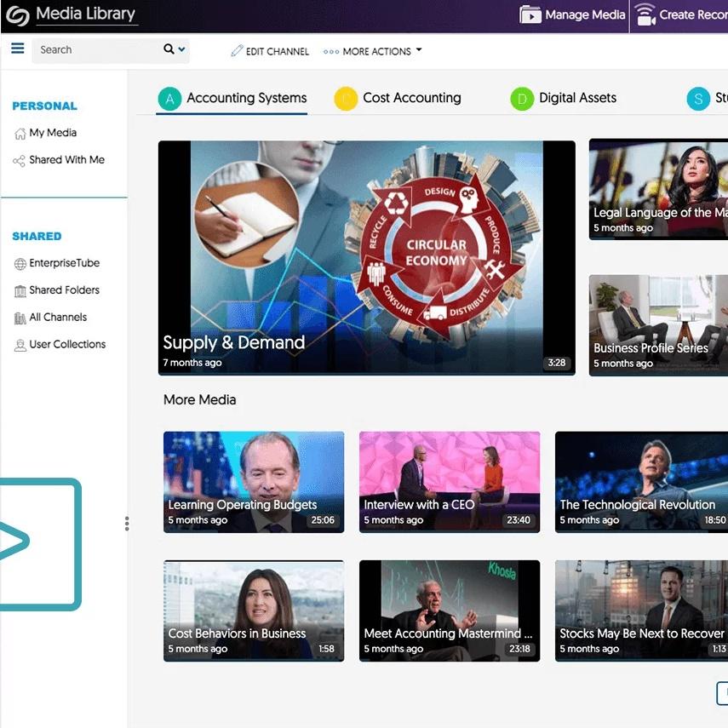This screenshot has height=728, width=728.
Task: Click the My Media home icon
Action: click(x=20, y=134)
